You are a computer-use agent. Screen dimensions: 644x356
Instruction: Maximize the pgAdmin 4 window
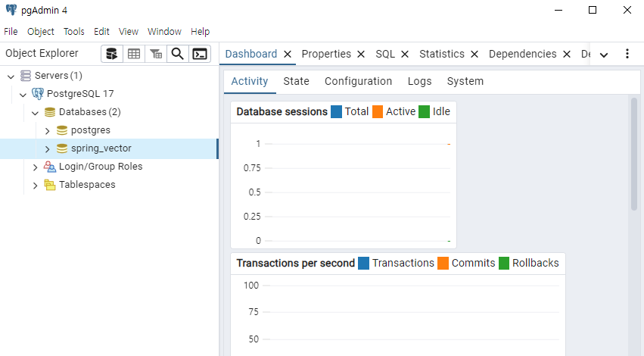[593, 10]
